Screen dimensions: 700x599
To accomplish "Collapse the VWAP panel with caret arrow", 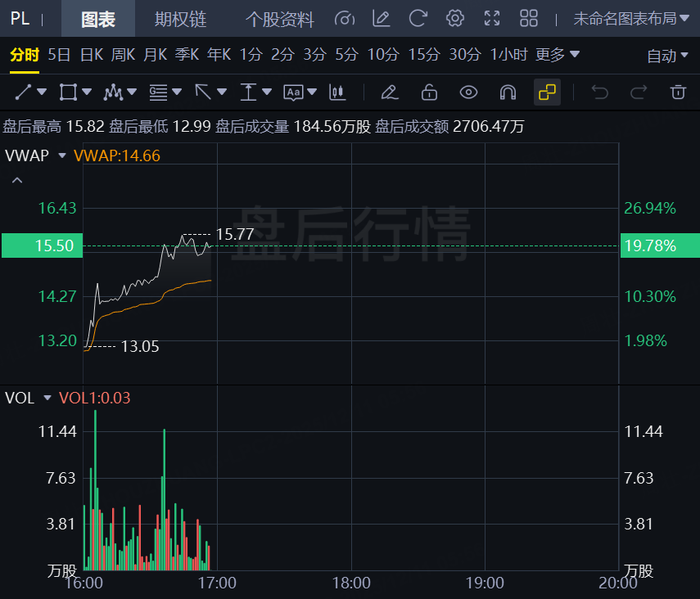I will click(17, 180).
